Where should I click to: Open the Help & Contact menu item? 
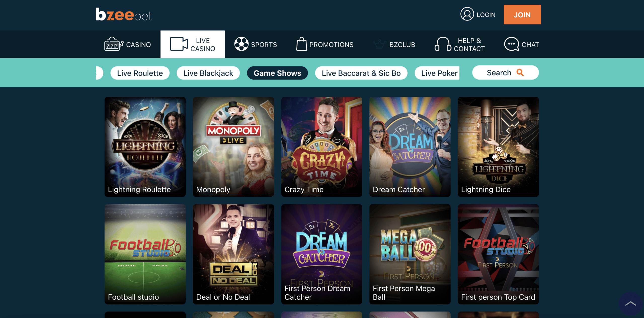click(460, 44)
